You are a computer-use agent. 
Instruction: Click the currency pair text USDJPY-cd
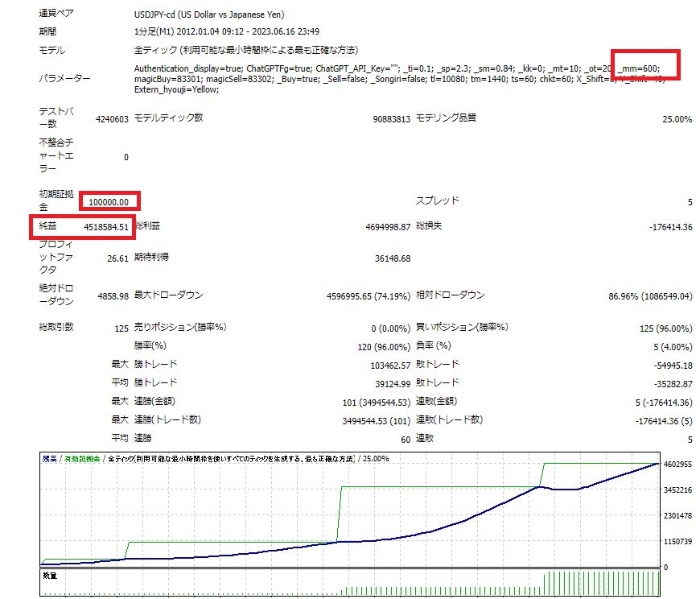point(154,14)
